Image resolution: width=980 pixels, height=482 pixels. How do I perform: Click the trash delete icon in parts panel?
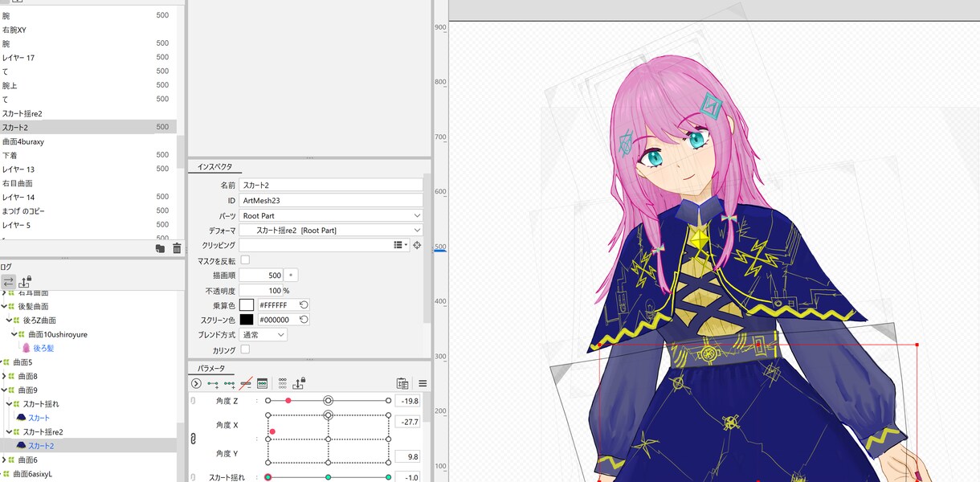(177, 249)
